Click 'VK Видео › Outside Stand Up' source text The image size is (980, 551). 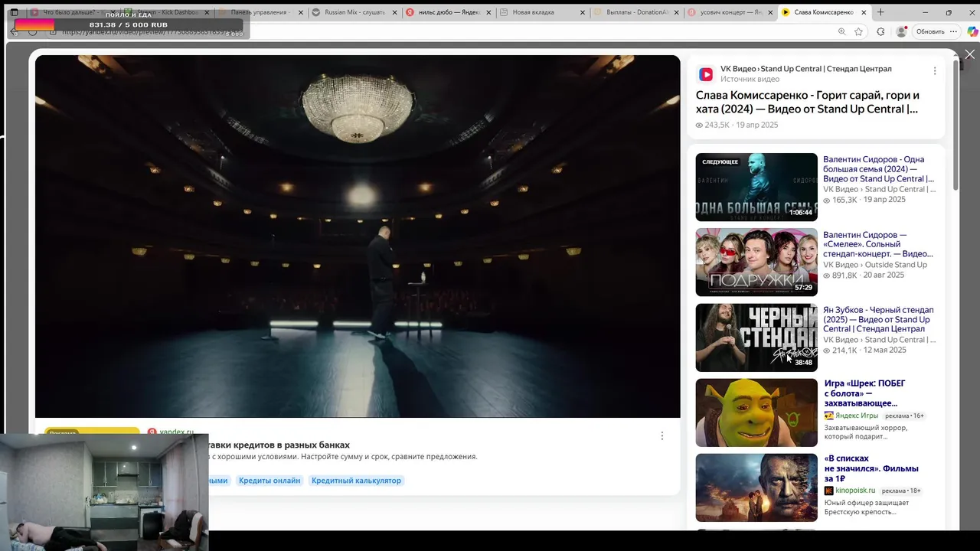875,265
